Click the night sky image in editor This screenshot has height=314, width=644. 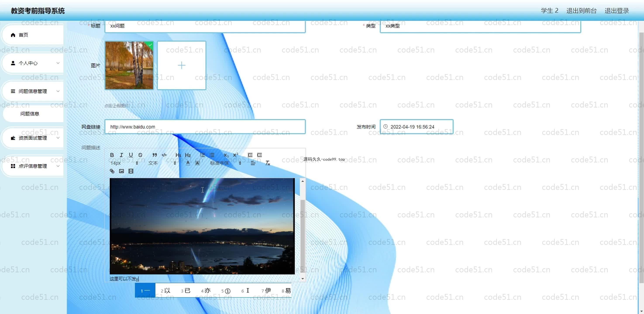coord(202,226)
